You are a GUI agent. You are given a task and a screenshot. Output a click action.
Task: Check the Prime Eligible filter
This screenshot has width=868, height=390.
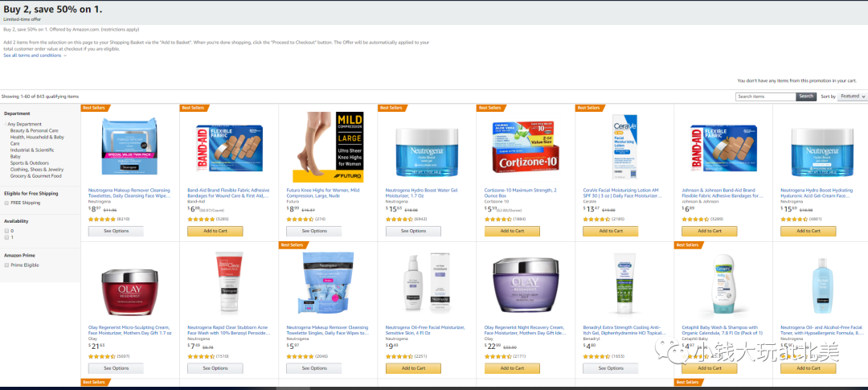coord(6,265)
